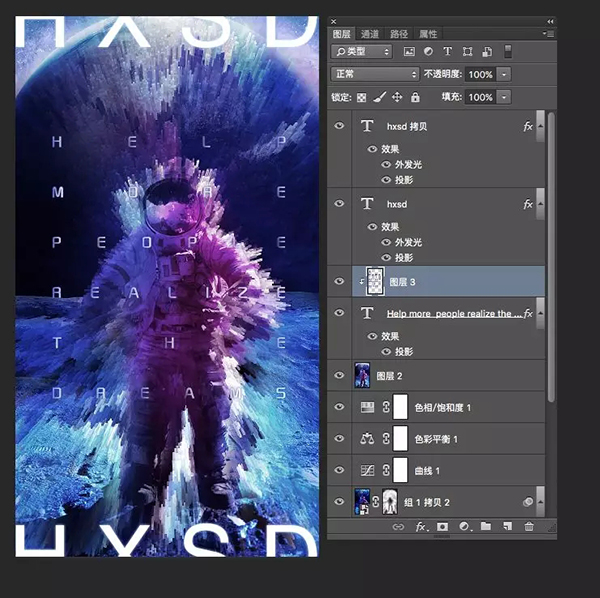Image resolution: width=600 pixels, height=598 pixels.
Task: Lock all padlock icon
Action: coord(415,97)
